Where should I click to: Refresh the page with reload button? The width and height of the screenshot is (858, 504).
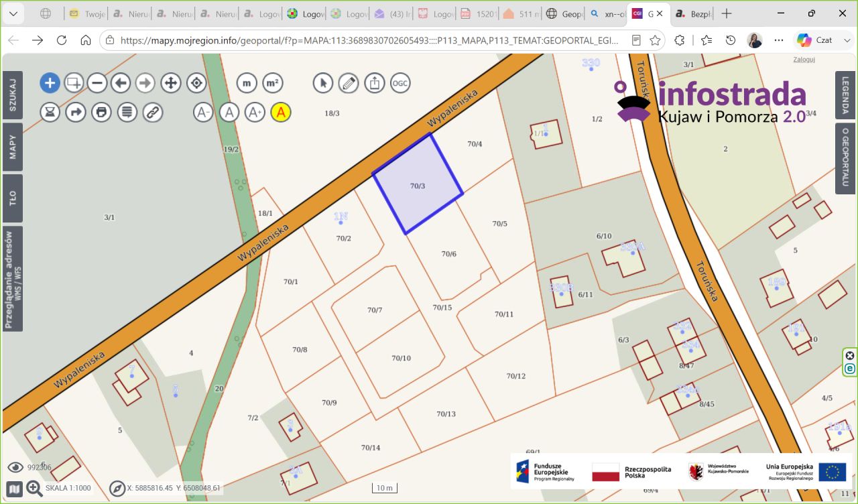tap(62, 40)
